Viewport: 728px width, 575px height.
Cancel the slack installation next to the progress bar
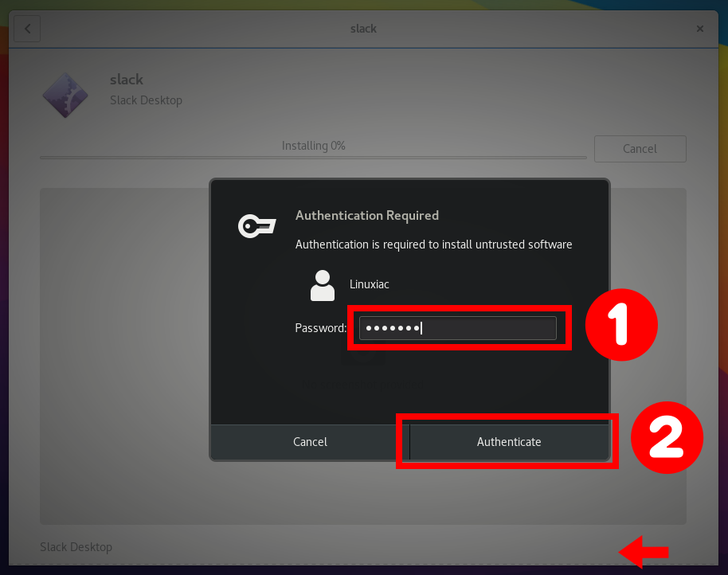pos(640,149)
